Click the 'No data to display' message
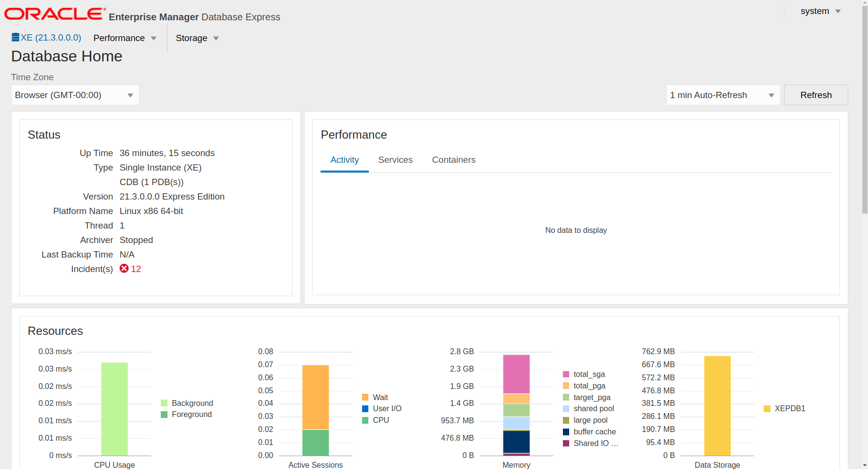This screenshot has height=474, width=868. (x=576, y=230)
